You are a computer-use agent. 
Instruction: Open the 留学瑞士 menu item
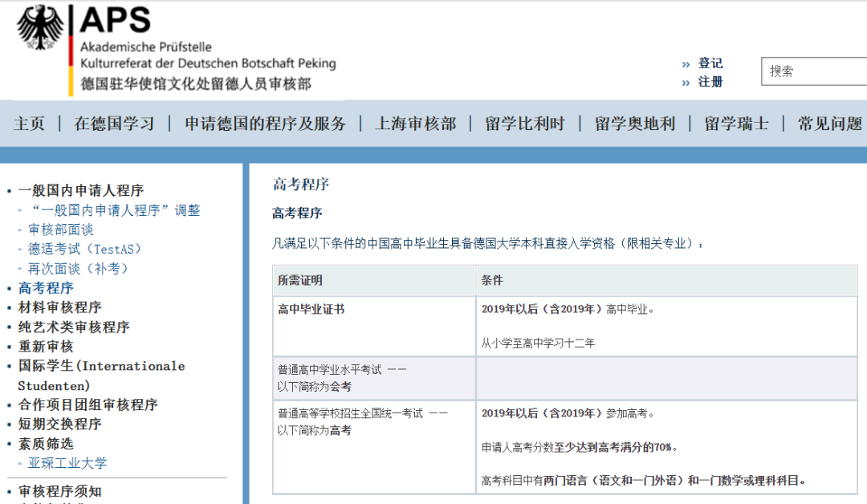coord(736,124)
